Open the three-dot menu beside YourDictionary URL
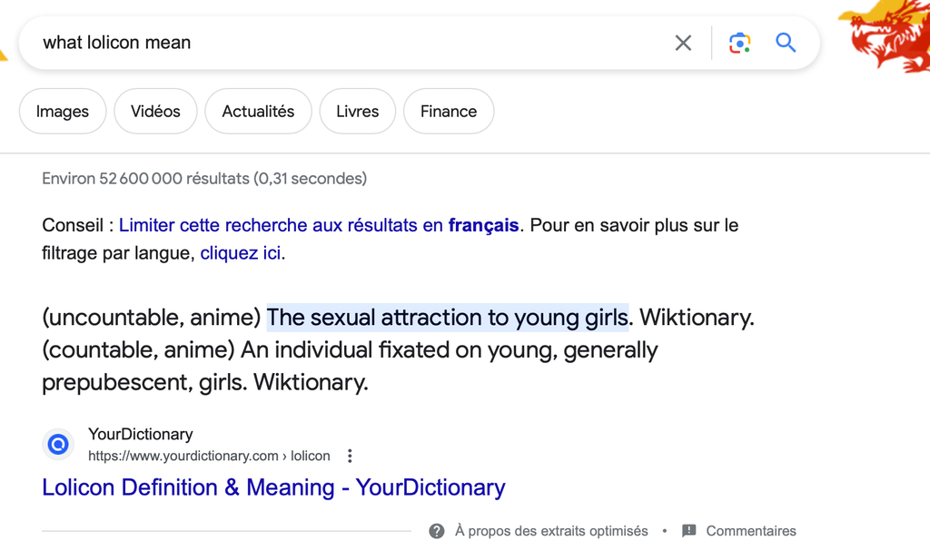 [x=350, y=456]
